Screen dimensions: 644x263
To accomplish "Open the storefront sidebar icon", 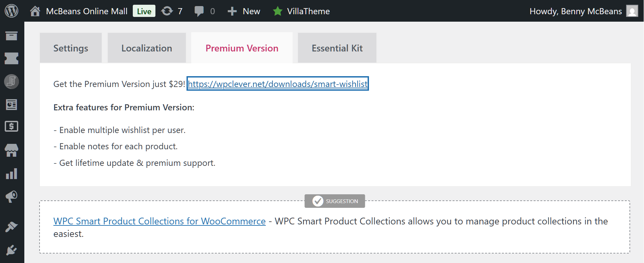I will click(11, 150).
